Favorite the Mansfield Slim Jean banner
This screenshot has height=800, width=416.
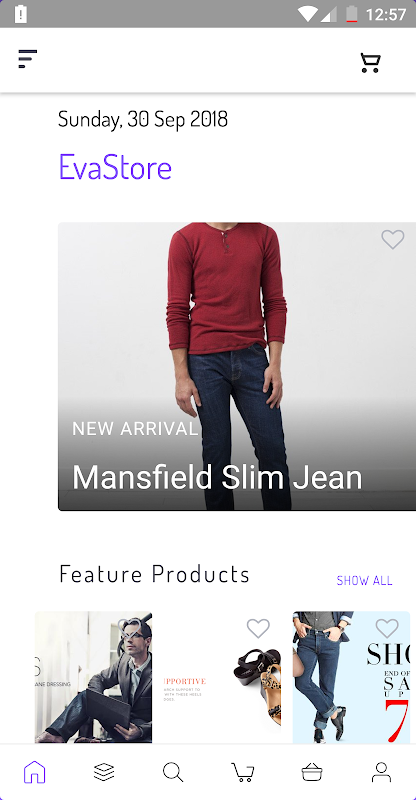pos(393,239)
